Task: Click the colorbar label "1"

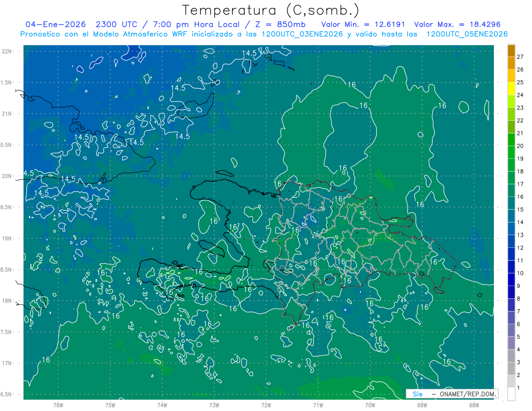Action: pos(518,388)
